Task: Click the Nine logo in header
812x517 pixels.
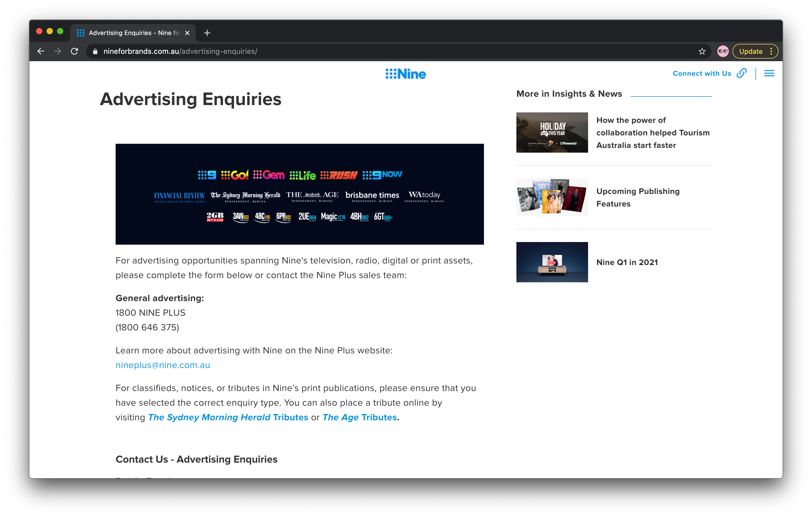Action: tap(406, 74)
